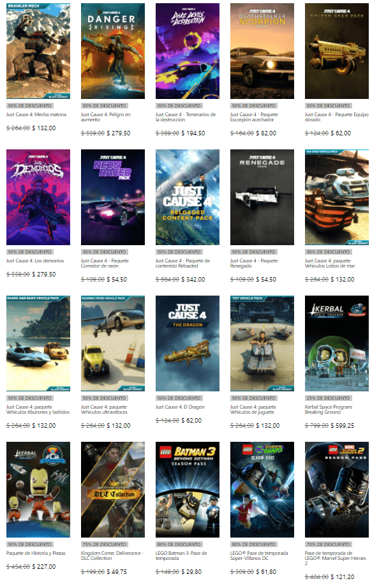
Task: Click LEGO Pase de temporada Súper Villanos DC title
Action: (260, 556)
